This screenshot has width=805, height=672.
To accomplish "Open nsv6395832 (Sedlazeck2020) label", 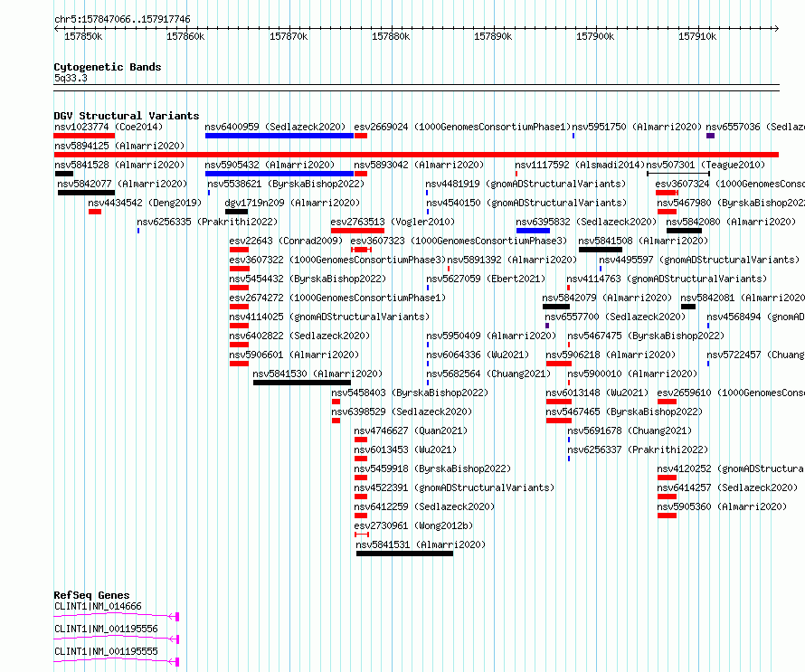I will pos(586,222).
